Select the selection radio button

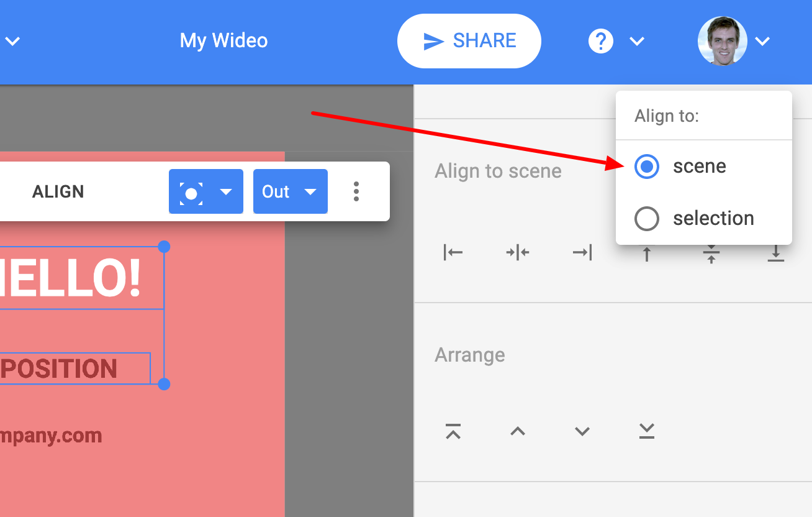pyautogui.click(x=646, y=218)
